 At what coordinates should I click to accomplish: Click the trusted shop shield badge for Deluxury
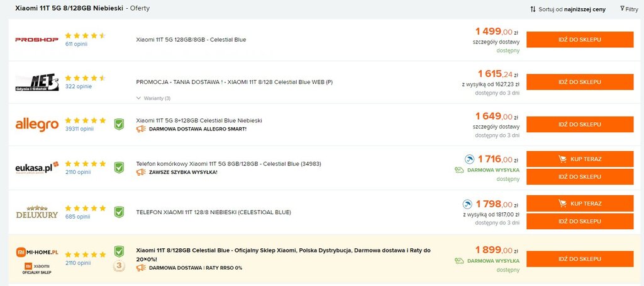[x=119, y=212]
